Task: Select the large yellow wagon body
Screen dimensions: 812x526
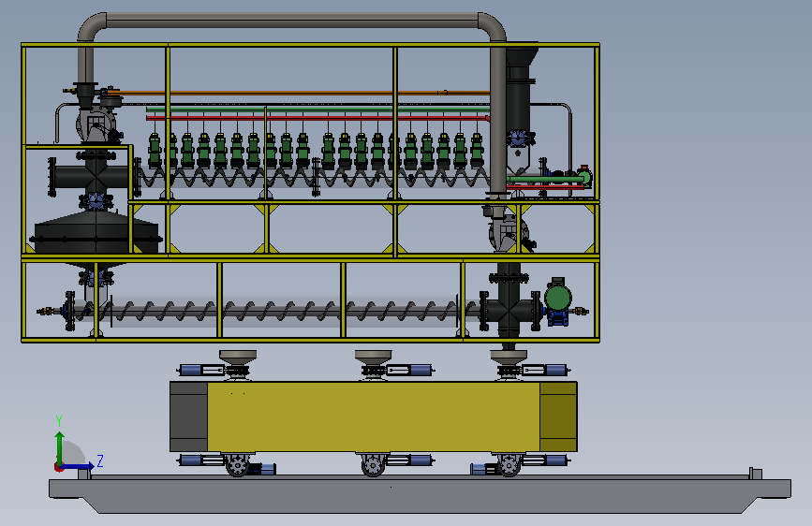Action: pyautogui.click(x=374, y=416)
